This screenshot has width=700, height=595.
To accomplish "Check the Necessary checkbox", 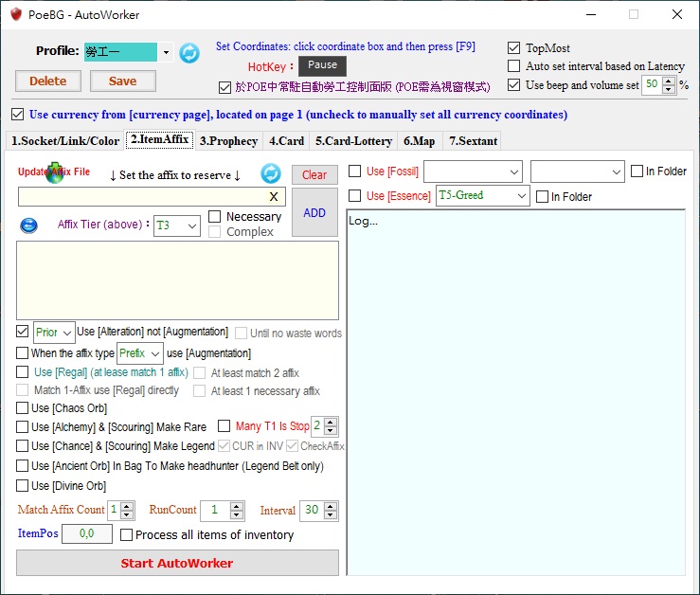I will (x=215, y=216).
